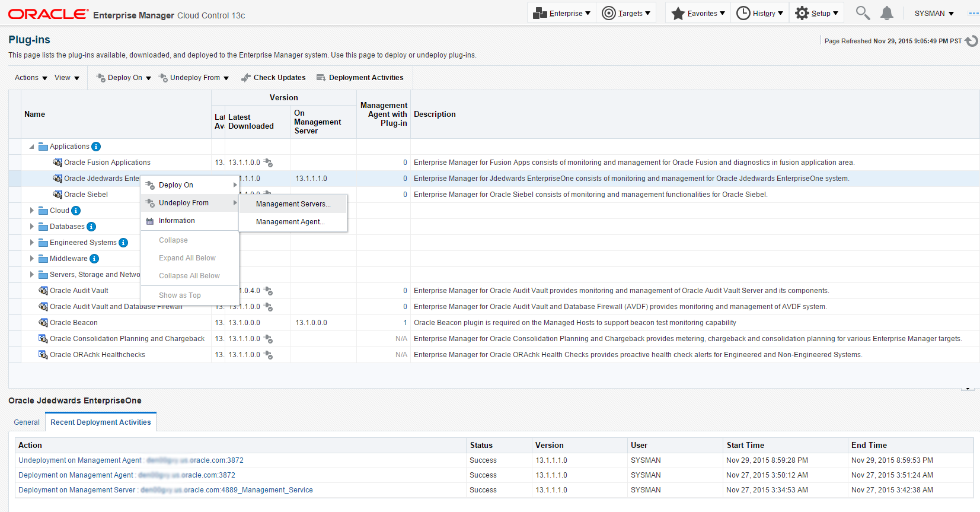Click info icon next to Applications folder
Viewport: 980px width, 512px height.
tap(96, 147)
